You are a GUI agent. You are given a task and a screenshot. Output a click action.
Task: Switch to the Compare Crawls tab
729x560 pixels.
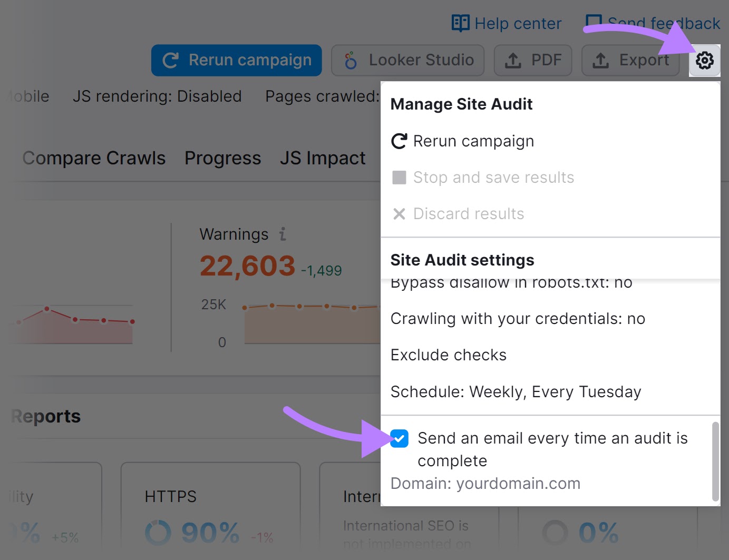point(94,158)
